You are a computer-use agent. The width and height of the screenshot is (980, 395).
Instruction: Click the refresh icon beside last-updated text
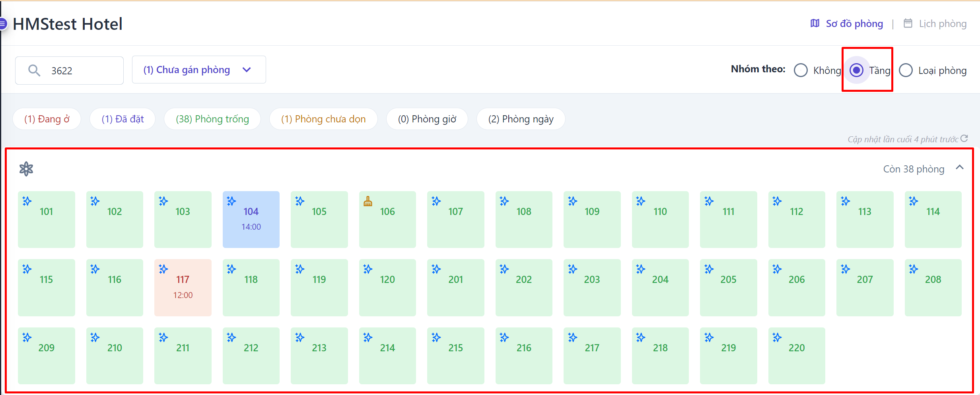964,138
